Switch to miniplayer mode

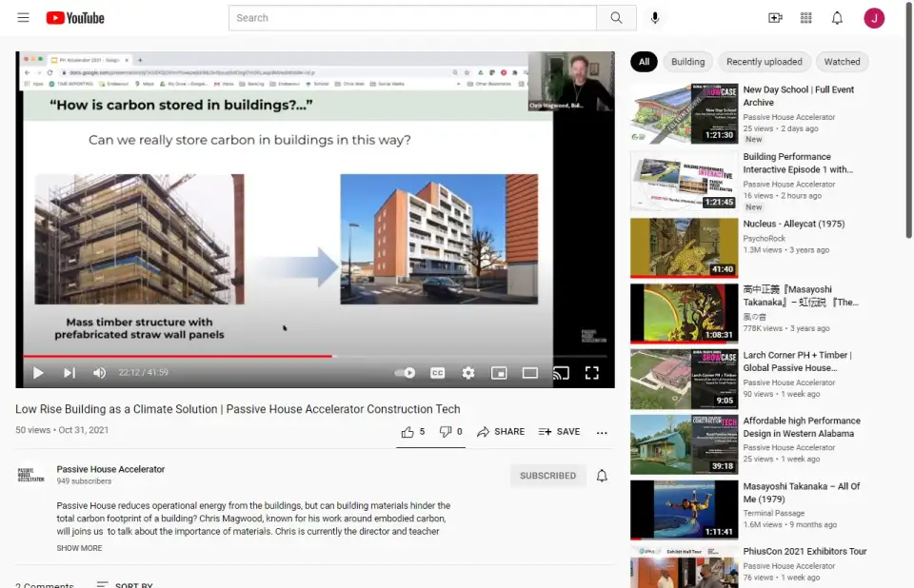[x=499, y=373]
